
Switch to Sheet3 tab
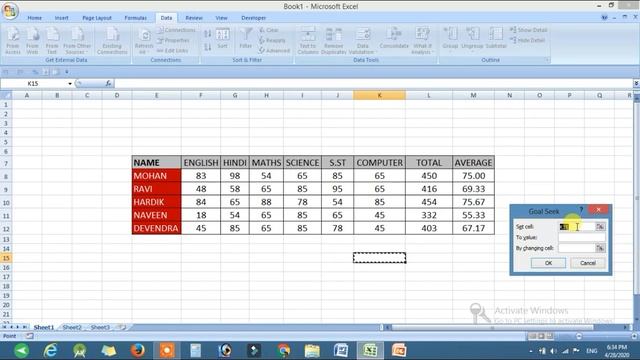click(100, 327)
